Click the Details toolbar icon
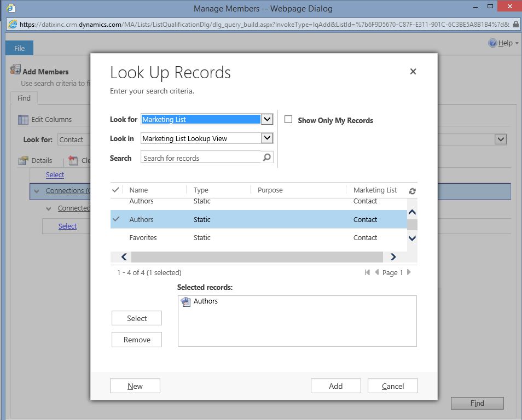 tap(23, 160)
